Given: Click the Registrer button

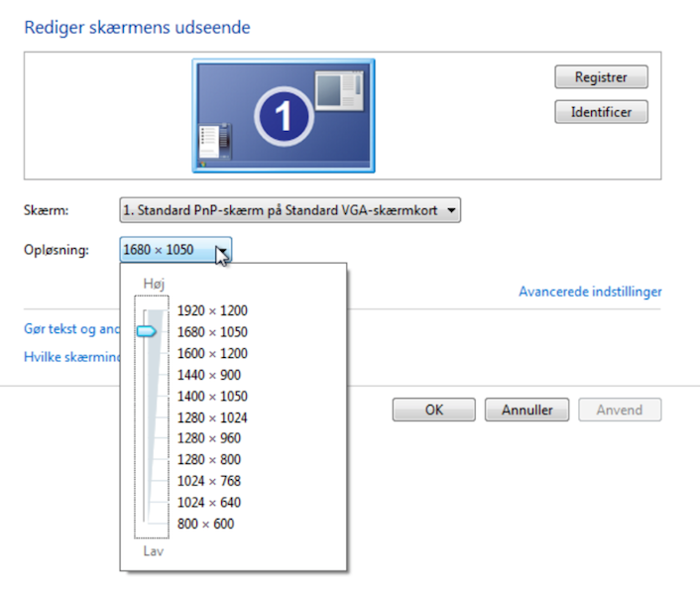Looking at the screenshot, I should click(601, 77).
